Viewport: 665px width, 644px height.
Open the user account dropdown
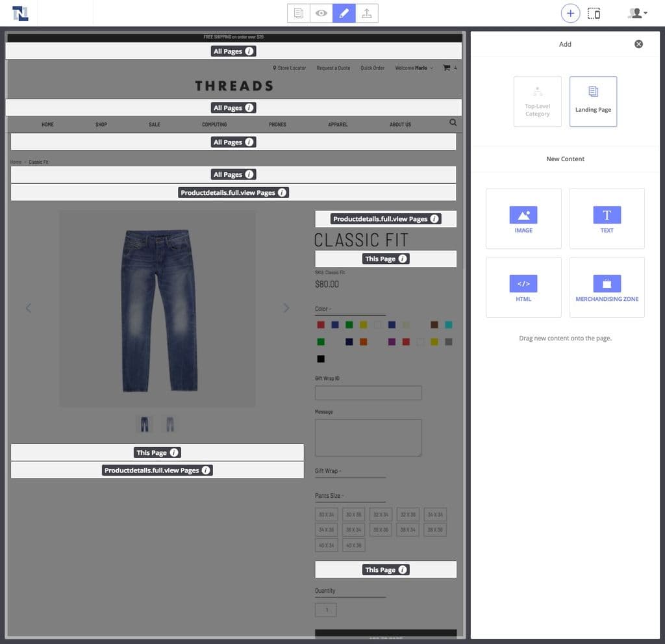638,13
